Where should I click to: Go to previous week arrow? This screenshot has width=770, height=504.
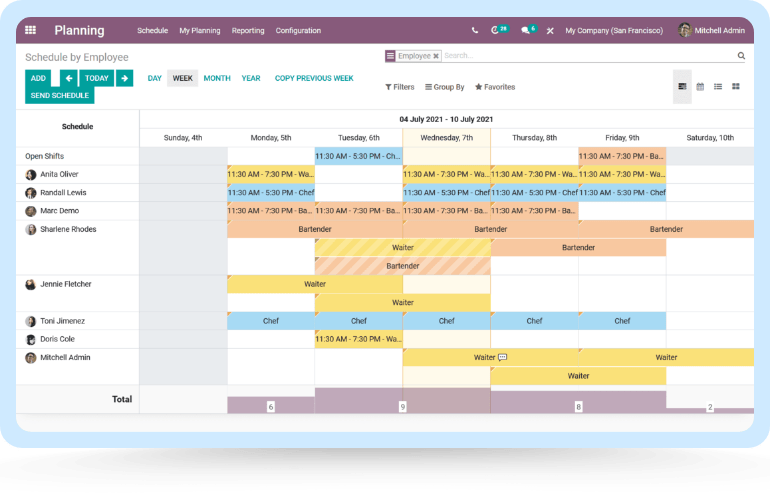69,78
